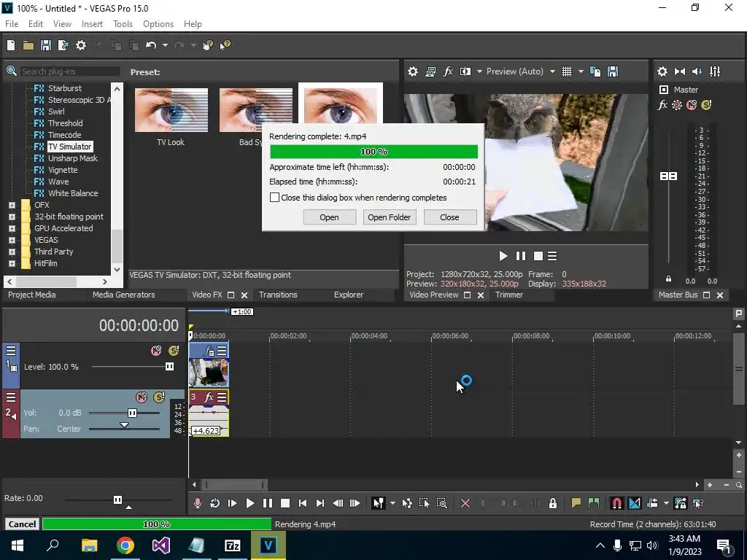Click Event FX icon on video clip
The image size is (747, 560).
(x=209, y=351)
